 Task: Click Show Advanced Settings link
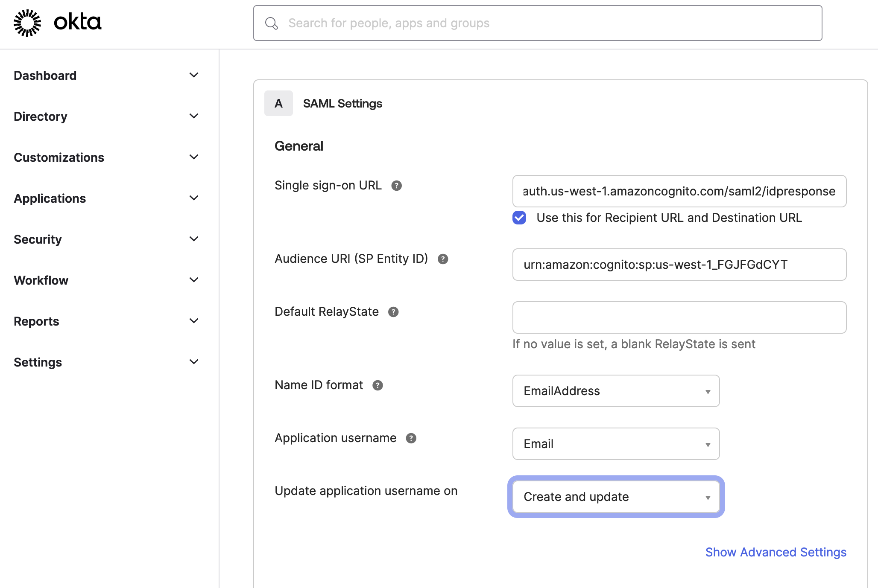pyautogui.click(x=776, y=552)
